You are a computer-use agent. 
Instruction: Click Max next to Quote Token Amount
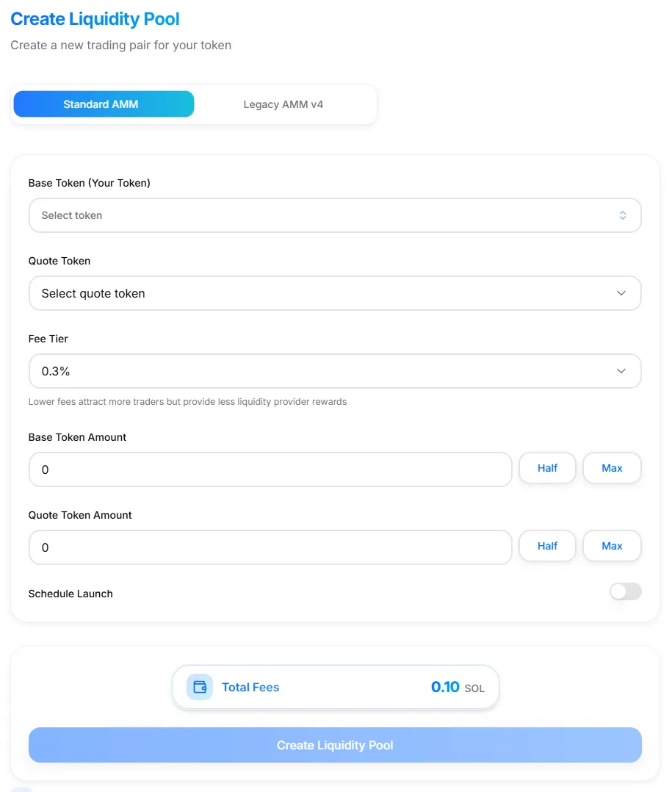click(612, 546)
